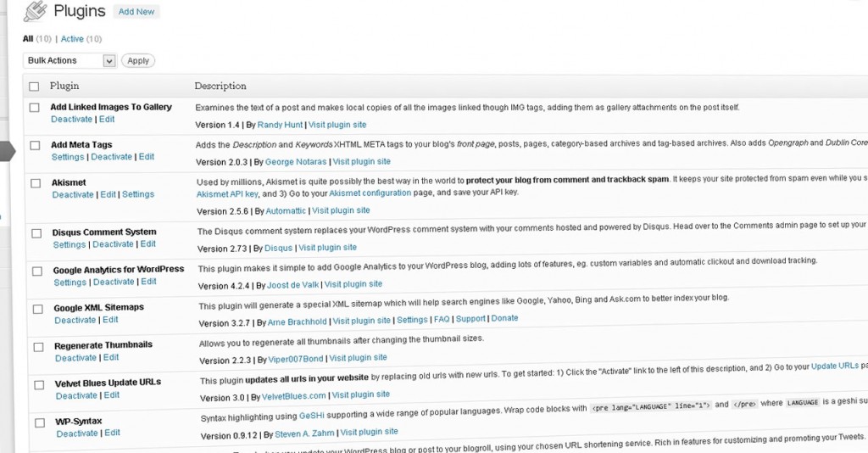Edit the Regenerate Thumbnails plugin

point(111,357)
